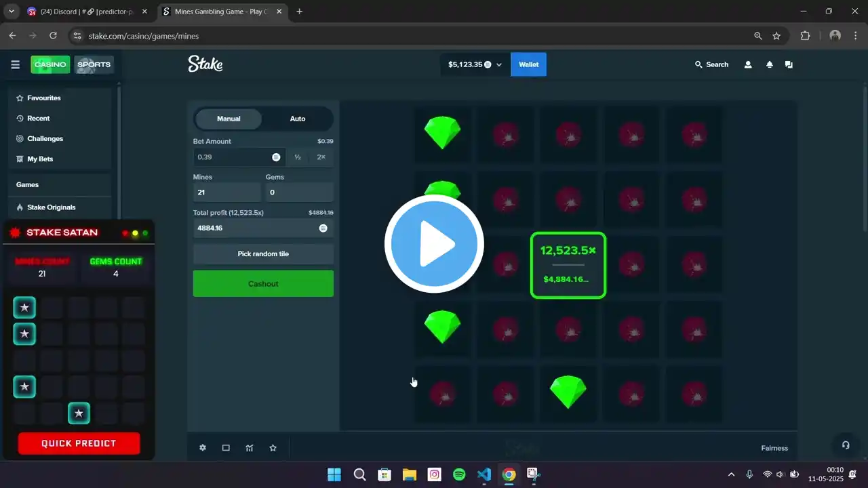Open Visual Studio Code from the taskbar

pyautogui.click(x=484, y=474)
